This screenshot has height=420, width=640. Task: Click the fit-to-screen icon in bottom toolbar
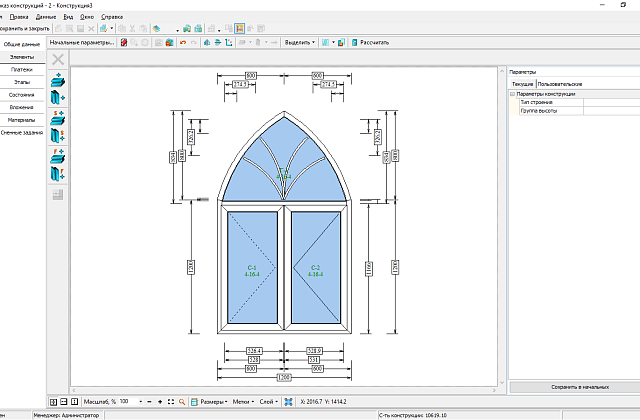(x=171, y=402)
